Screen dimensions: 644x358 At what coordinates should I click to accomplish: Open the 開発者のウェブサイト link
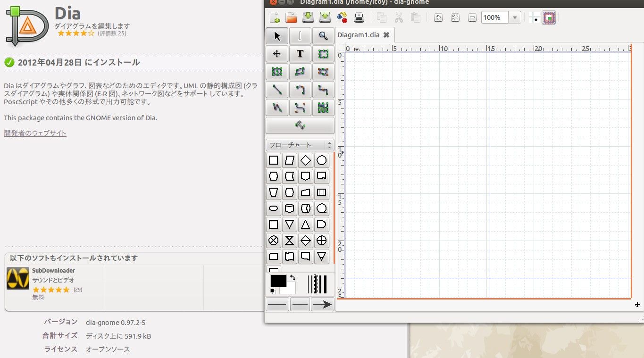tap(35, 133)
